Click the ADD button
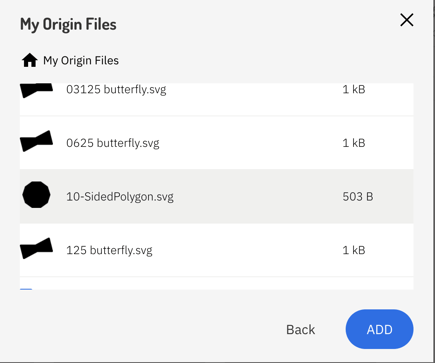The height and width of the screenshot is (363, 435). tap(379, 329)
